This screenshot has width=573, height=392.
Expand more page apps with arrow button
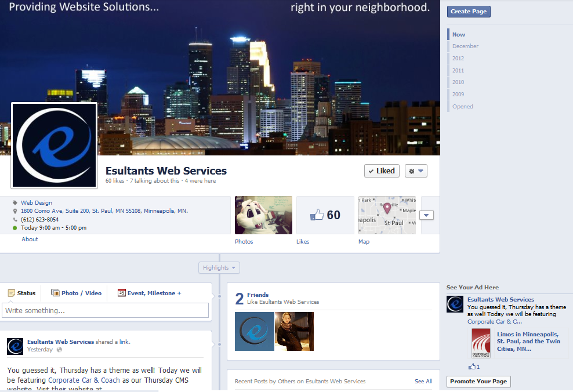pos(426,215)
